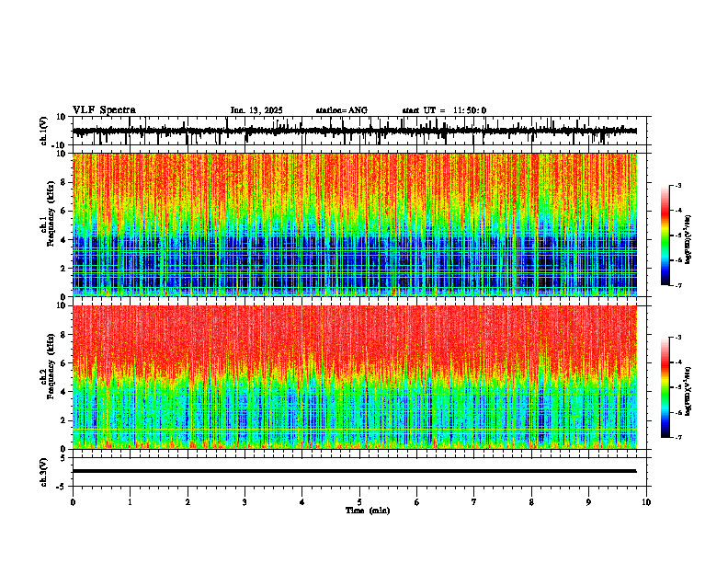The width and height of the screenshot is (728, 563).
Task: Click the "6" minute tick label
Action: click(417, 502)
